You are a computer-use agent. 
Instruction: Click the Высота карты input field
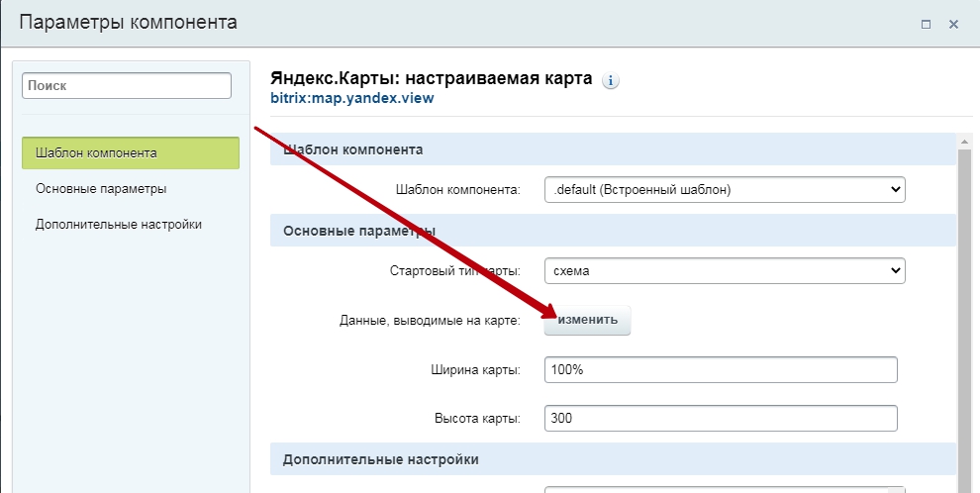721,418
